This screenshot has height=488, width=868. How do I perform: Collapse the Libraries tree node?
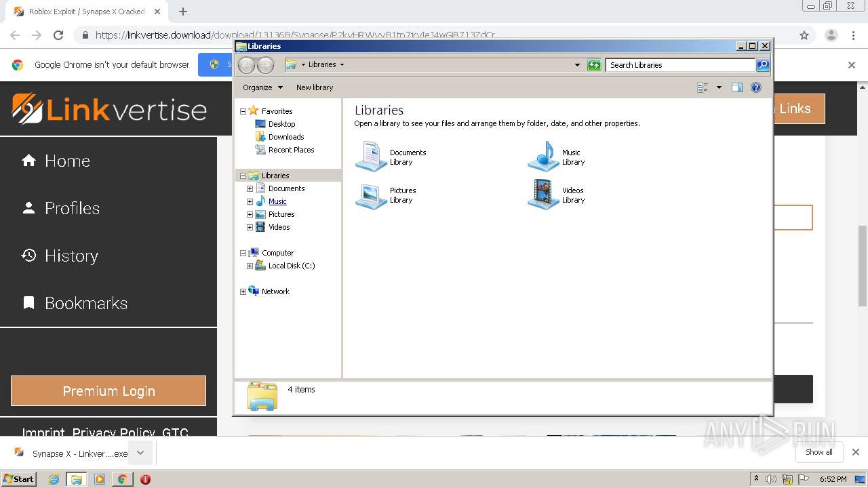point(243,176)
